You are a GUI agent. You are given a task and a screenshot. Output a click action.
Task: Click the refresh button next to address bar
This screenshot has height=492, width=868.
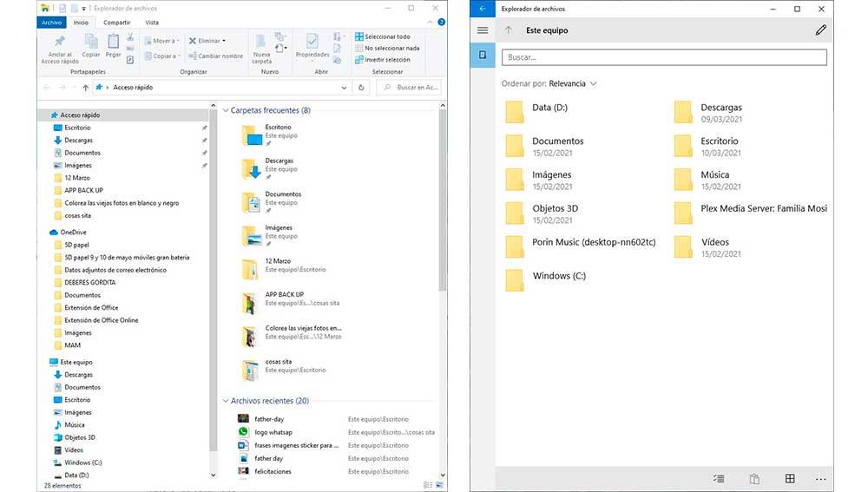pyautogui.click(x=362, y=88)
